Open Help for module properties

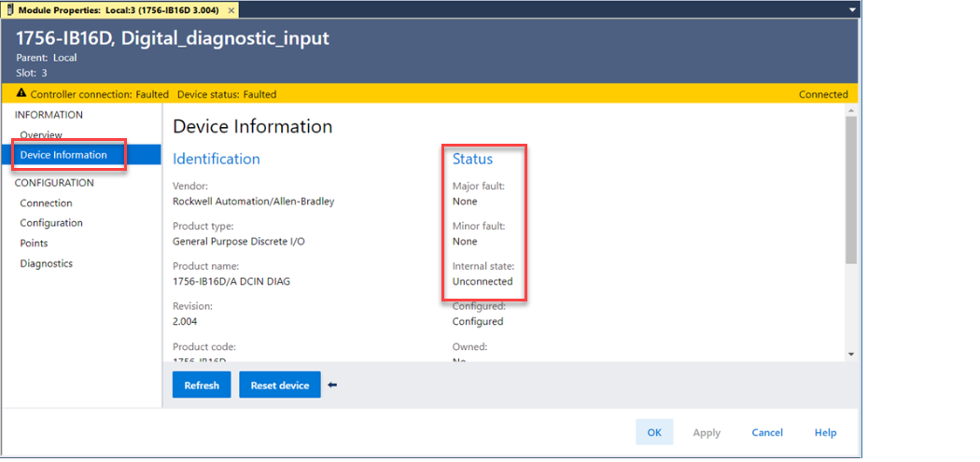tap(826, 433)
